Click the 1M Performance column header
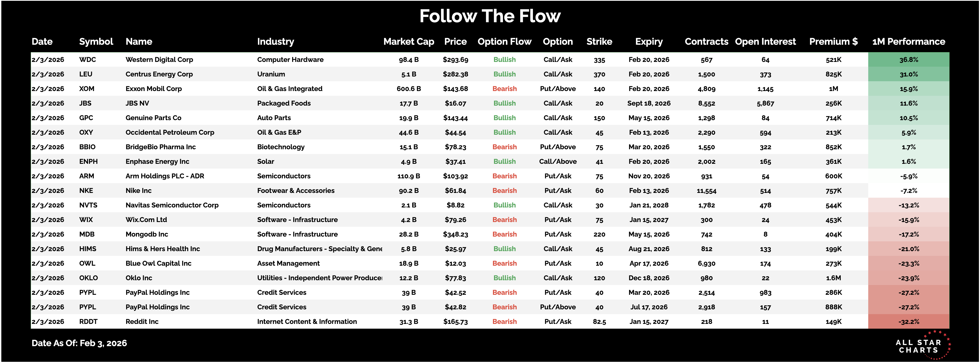Image resolution: width=980 pixels, height=362 pixels. click(x=908, y=42)
